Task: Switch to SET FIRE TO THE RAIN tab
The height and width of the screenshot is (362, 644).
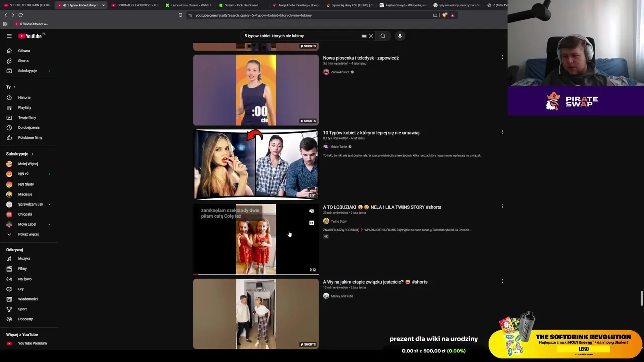Action: coord(27,5)
